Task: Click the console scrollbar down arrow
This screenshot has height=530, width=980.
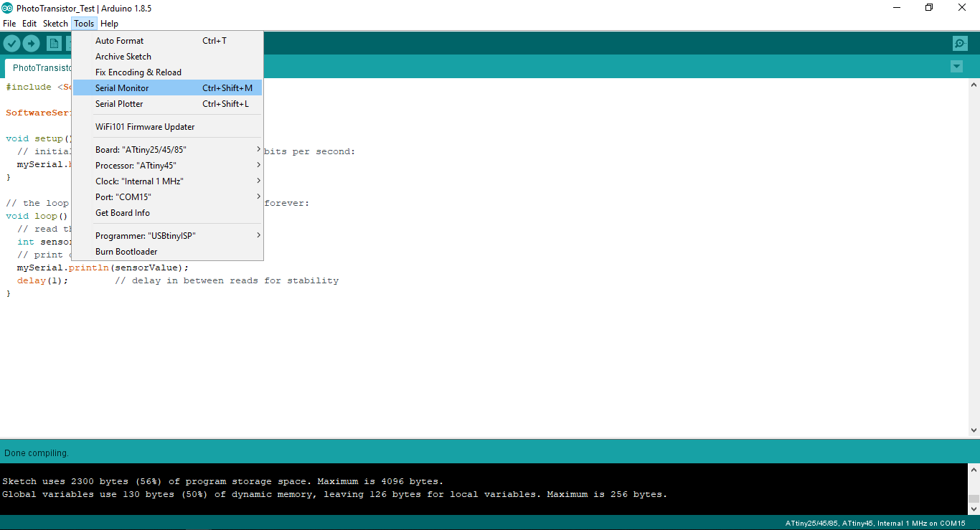Action: (974, 508)
